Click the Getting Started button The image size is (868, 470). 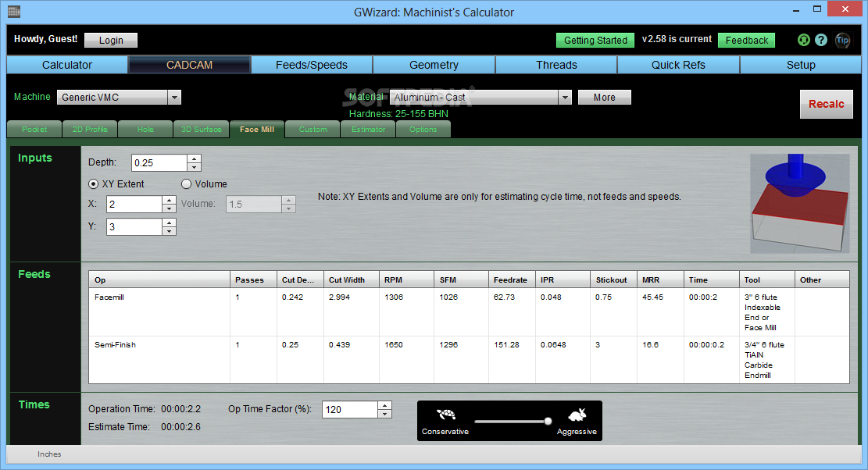595,41
